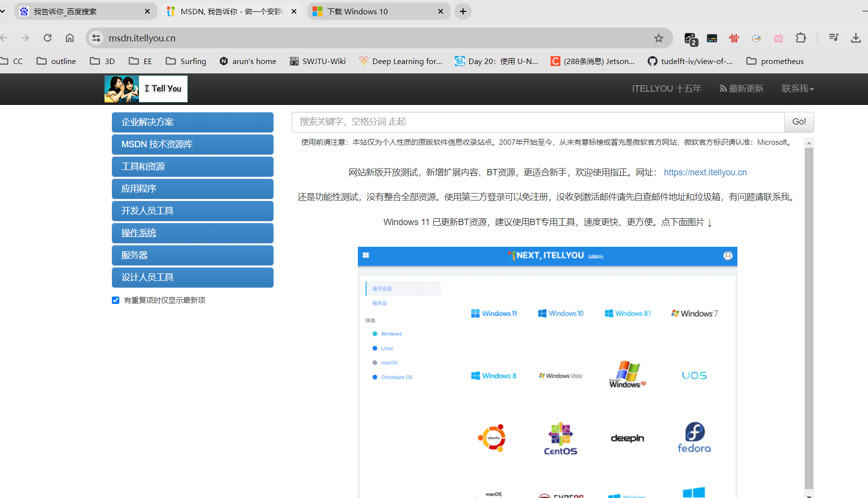The image size is (868, 498).
Task: Open a new browser tab with plus
Action: [x=463, y=11]
